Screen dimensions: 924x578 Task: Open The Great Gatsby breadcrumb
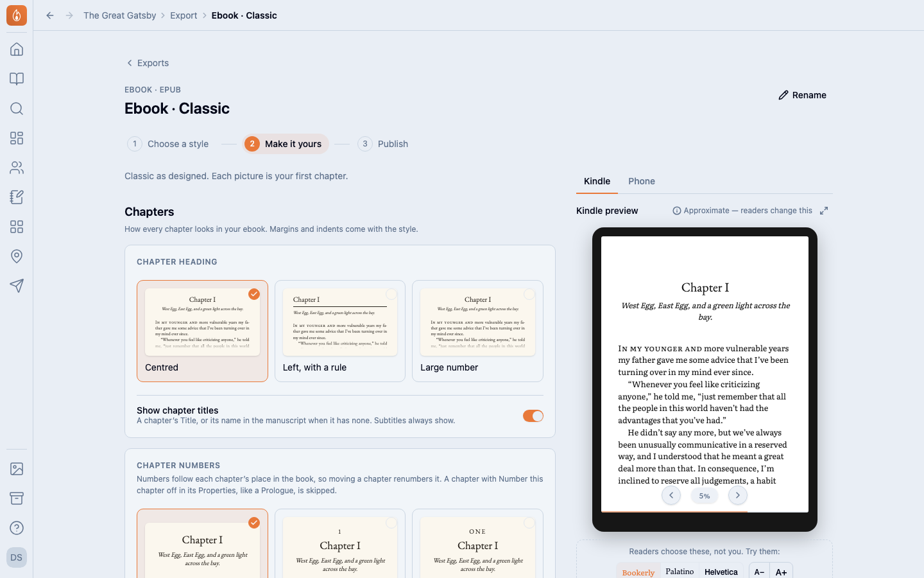tap(119, 15)
